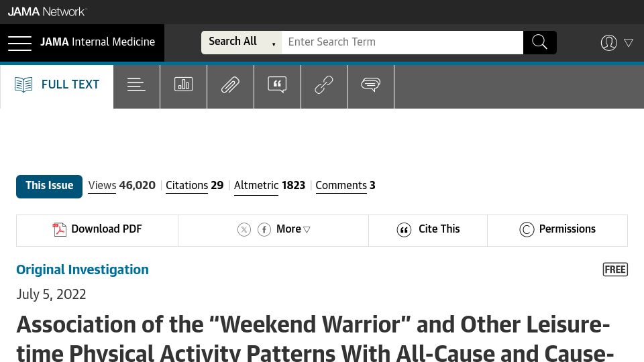The height and width of the screenshot is (362, 644).
Task: Click the Permissions button
Action: (x=557, y=230)
